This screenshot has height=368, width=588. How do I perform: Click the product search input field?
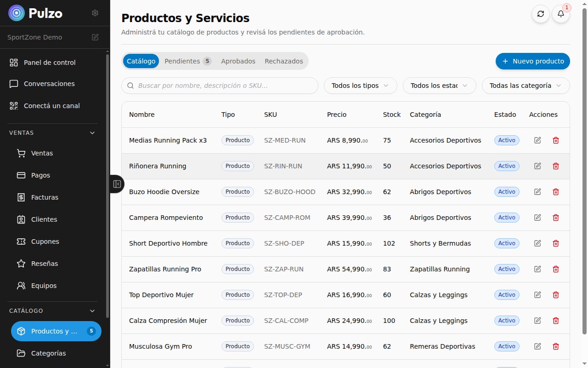(x=220, y=86)
